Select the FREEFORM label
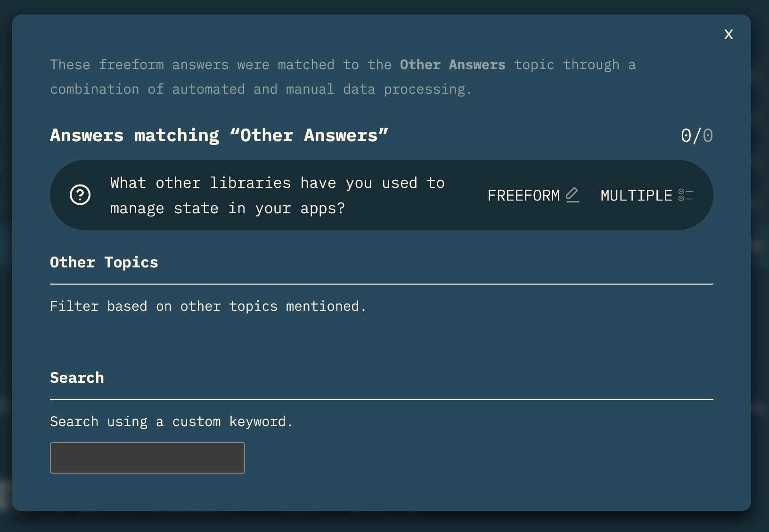769x532 pixels. click(x=523, y=195)
